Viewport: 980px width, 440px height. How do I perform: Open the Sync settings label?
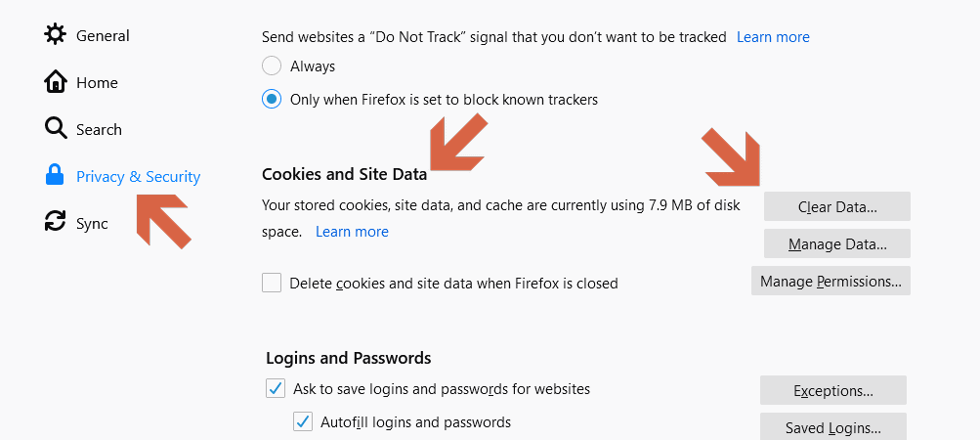[x=92, y=224]
